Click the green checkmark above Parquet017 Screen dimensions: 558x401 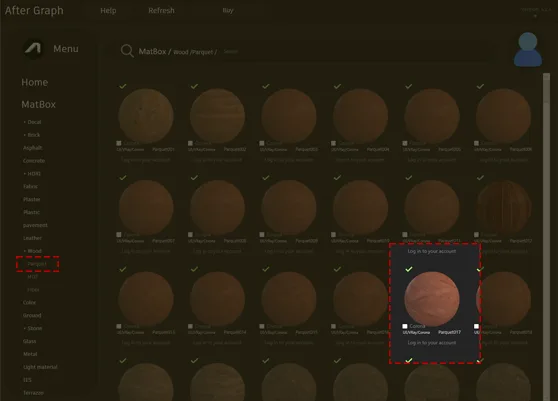tap(409, 269)
